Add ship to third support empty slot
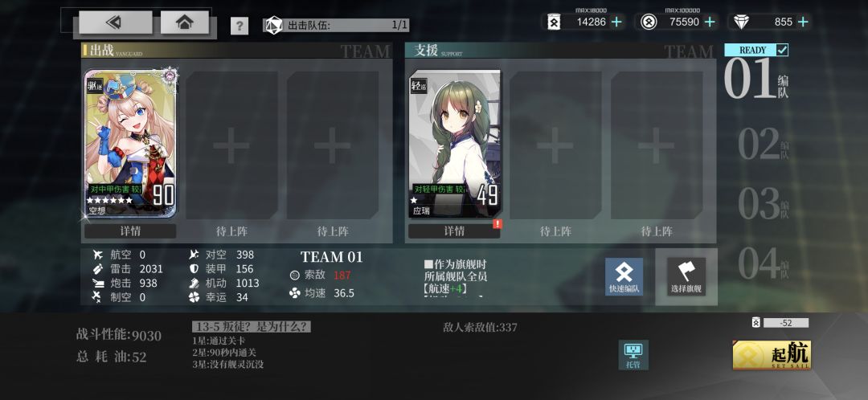868x400 pixels. click(657, 145)
